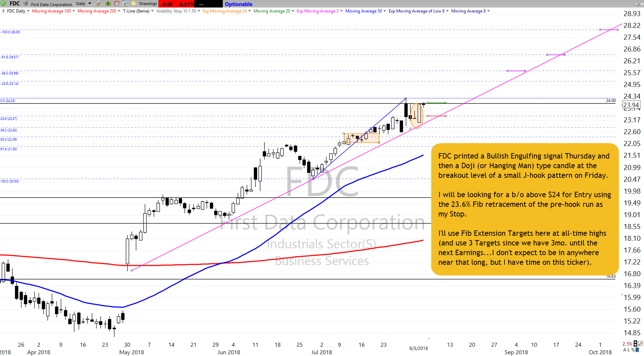This screenshot has width=644, height=356.
Task: Expand the Moving Average 100 dropdown
Action: pos(74,11)
